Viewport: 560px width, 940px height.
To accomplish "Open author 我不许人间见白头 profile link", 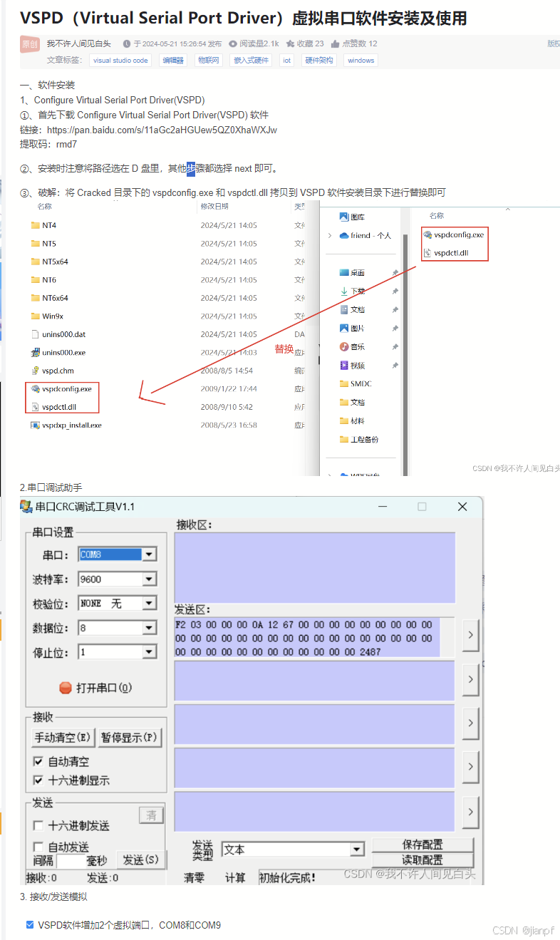I will pos(79,43).
